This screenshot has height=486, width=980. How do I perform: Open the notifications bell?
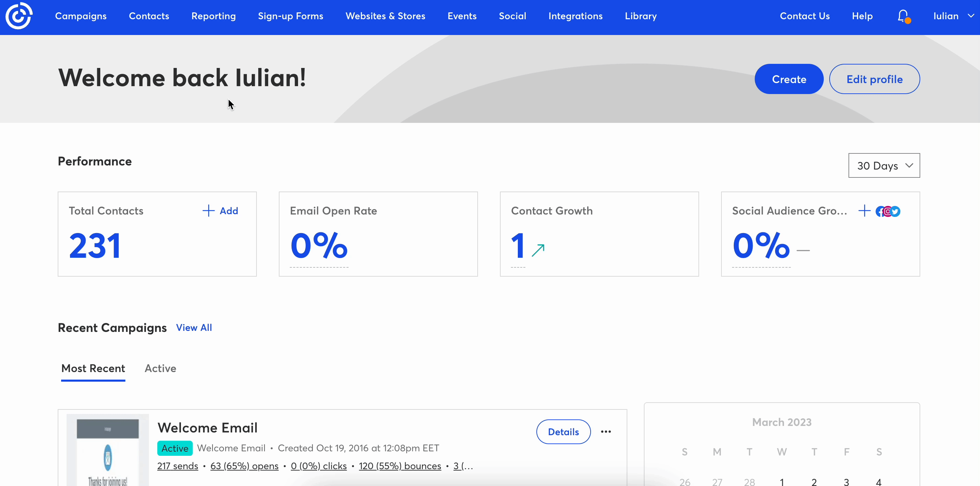(903, 16)
